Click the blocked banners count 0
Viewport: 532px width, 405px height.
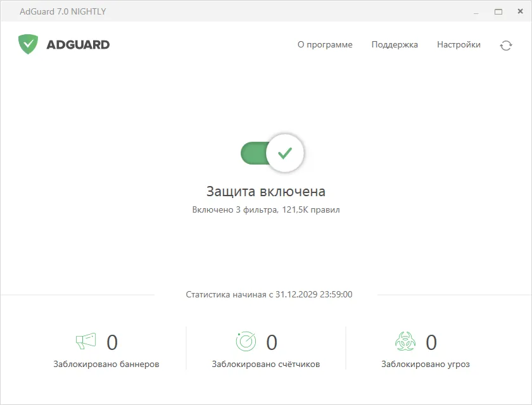(112, 342)
